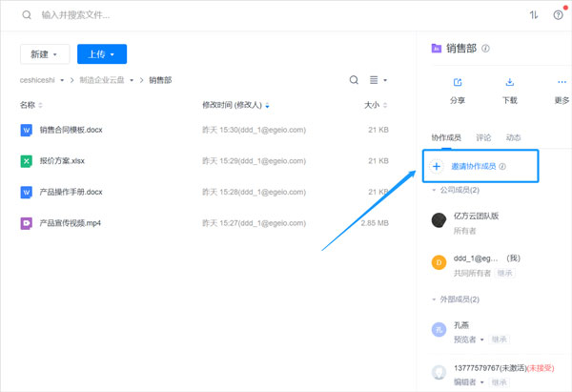Image resolution: width=572 pixels, height=392 pixels.
Task: Click avatar of 13777579767 member
Action: coord(439,372)
